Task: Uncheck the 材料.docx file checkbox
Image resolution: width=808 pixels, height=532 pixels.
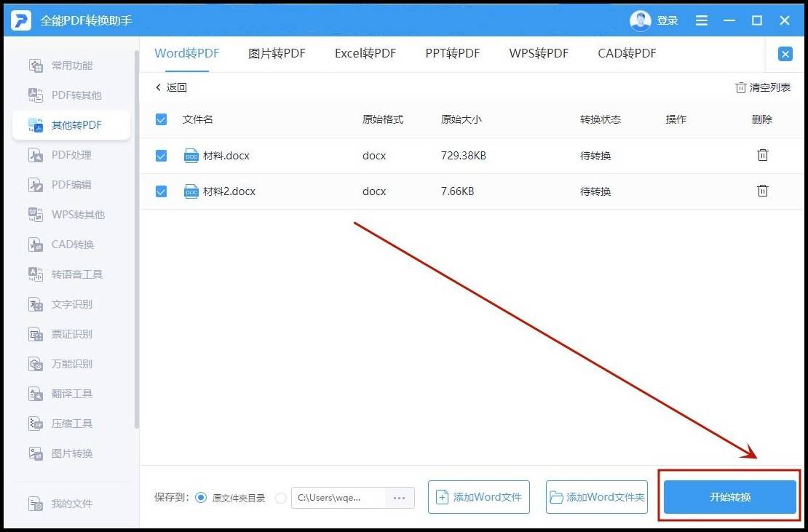Action: 162,156
